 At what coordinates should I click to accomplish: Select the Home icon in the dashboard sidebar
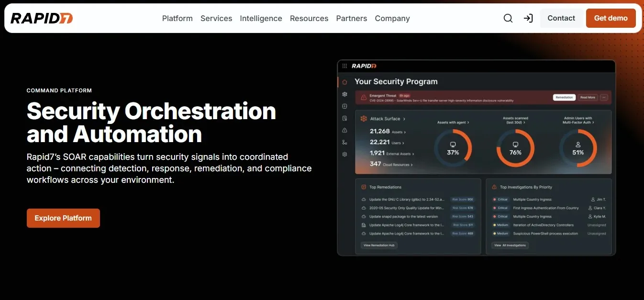(344, 82)
